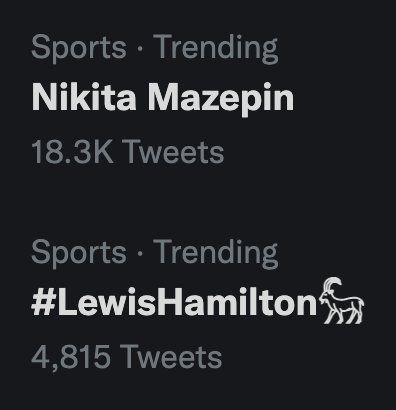
Task: Open the Nikita Mazepin trending topic
Action: click(x=163, y=99)
